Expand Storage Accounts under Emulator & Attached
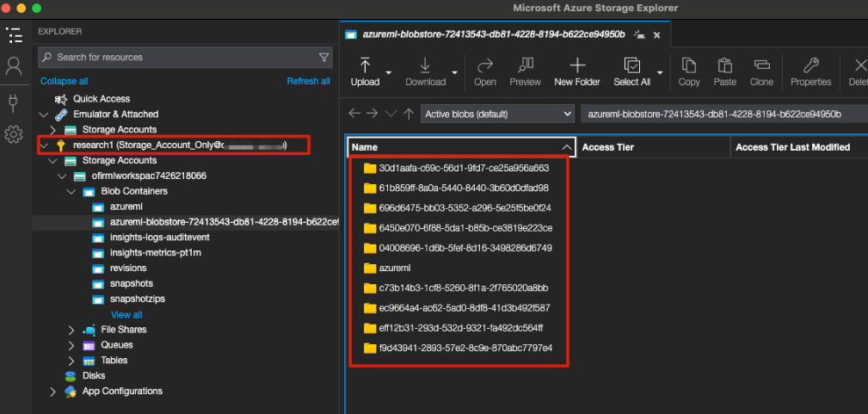 [x=53, y=130]
